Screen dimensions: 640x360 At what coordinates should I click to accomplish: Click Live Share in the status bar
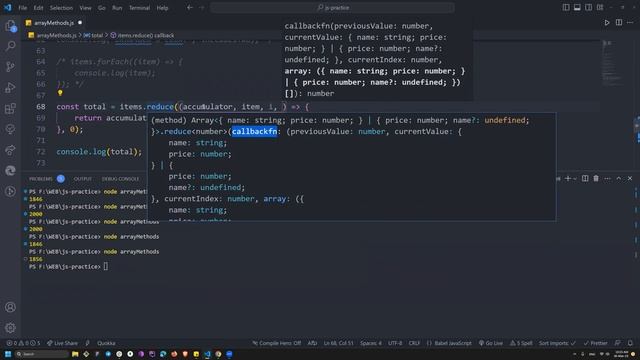point(62,343)
